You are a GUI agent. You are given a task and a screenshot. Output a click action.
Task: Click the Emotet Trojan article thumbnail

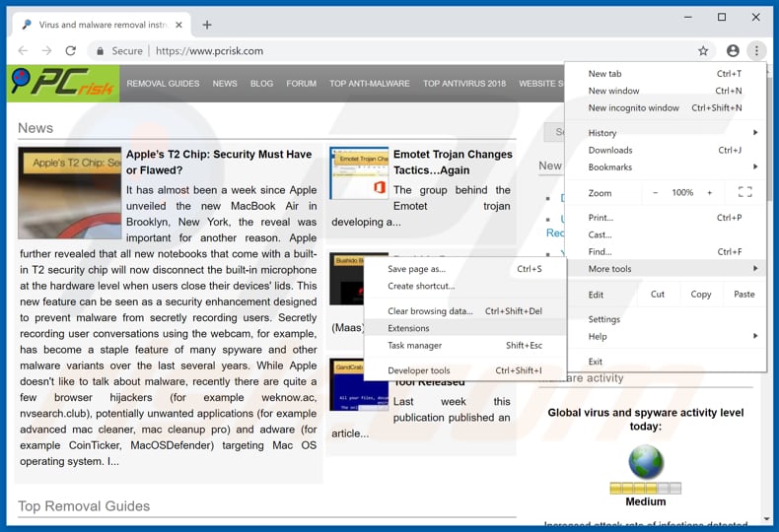click(359, 173)
